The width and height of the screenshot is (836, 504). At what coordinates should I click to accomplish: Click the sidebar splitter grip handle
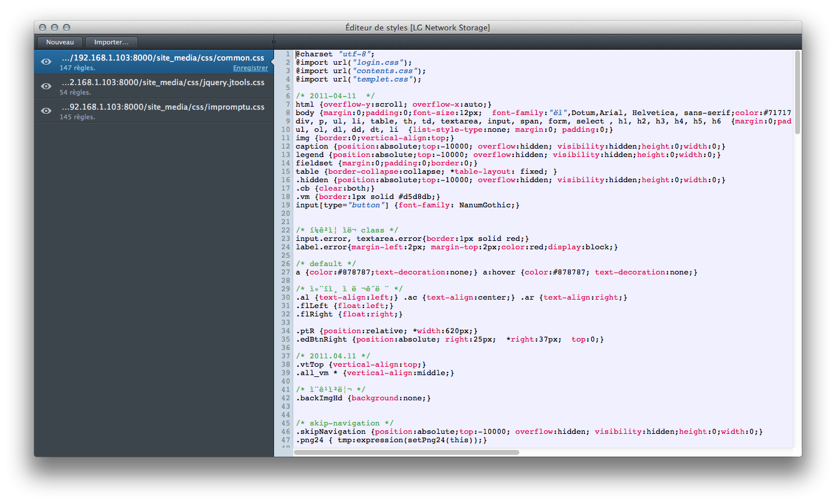coord(274,42)
